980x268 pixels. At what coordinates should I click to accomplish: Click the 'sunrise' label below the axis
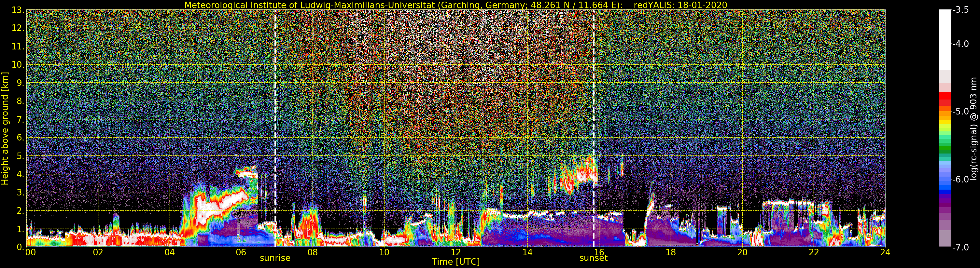click(275, 258)
